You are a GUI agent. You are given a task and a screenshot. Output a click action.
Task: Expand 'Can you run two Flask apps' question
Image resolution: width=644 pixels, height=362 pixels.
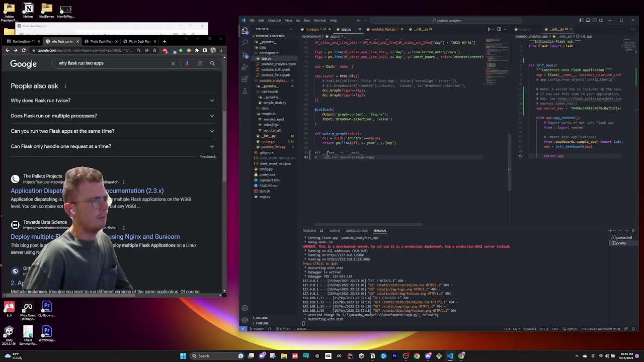[x=113, y=131]
